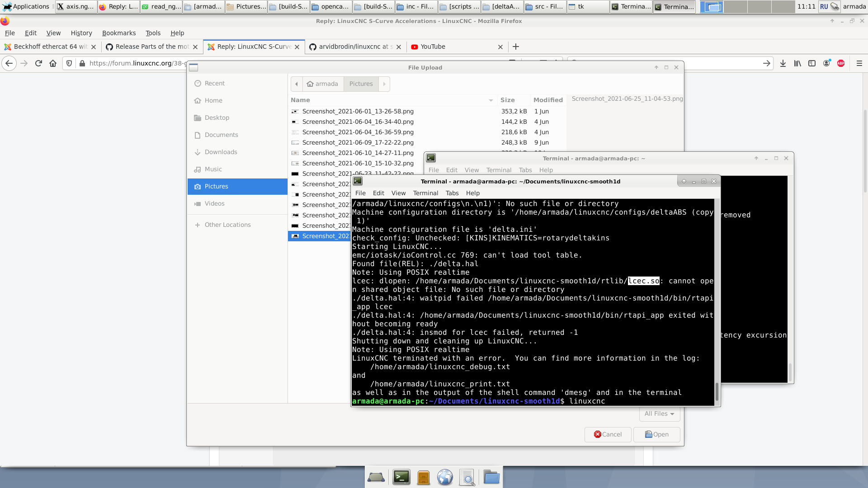The image size is (868, 488).
Task: Open Firefox Bookmarks menu
Action: [x=119, y=33]
